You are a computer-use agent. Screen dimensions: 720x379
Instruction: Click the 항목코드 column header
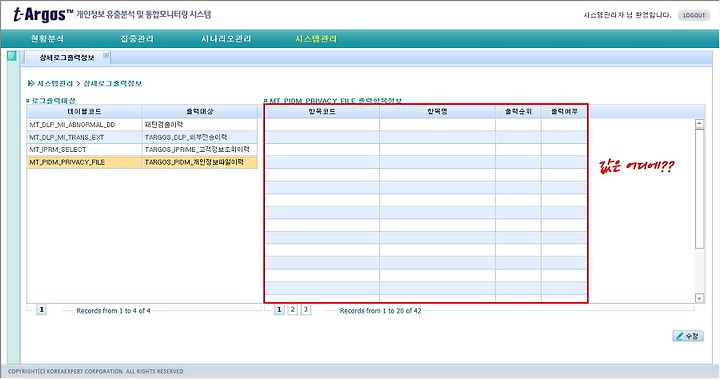322,112
